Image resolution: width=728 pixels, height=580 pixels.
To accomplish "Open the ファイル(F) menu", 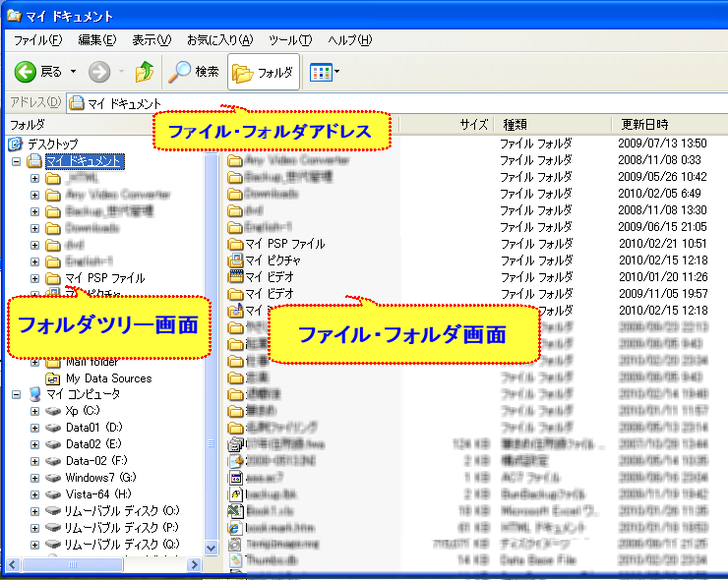I will tap(38, 40).
